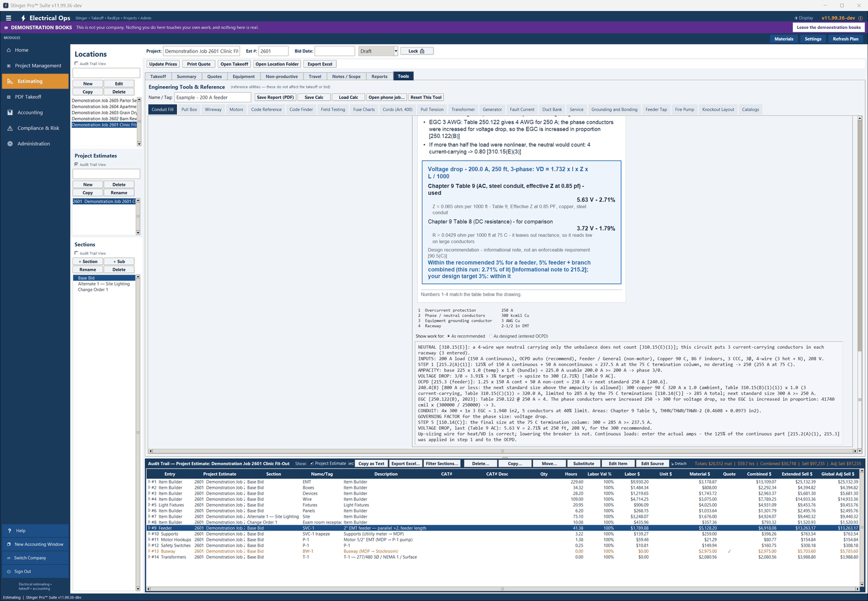Open the Grounding and Bonding tab
This screenshot has height=601, width=868.
[x=614, y=109]
